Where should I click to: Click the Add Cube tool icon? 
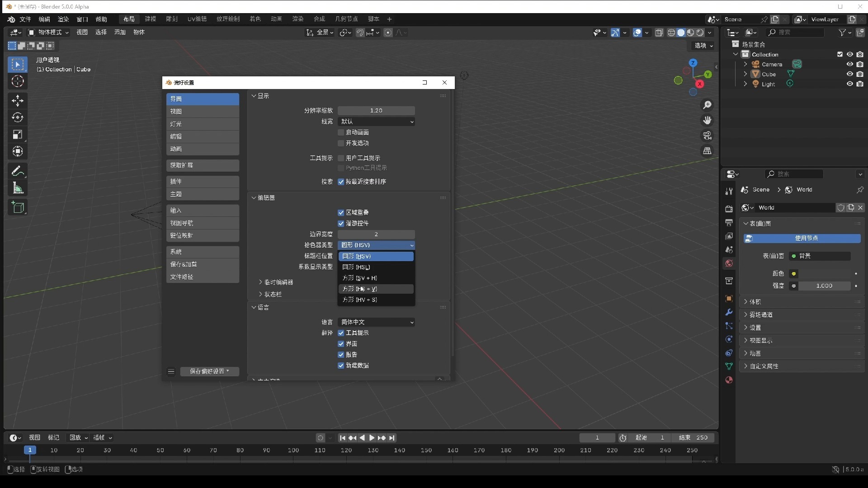click(18, 207)
